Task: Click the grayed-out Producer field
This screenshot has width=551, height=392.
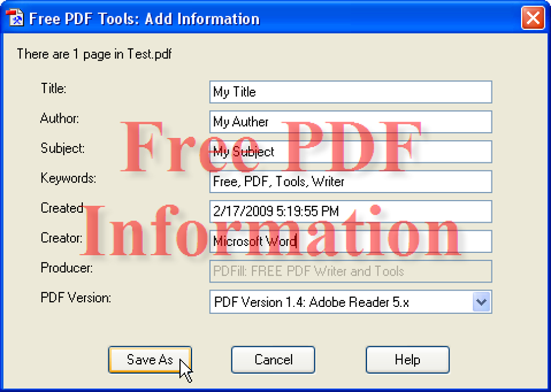Action: (x=350, y=271)
